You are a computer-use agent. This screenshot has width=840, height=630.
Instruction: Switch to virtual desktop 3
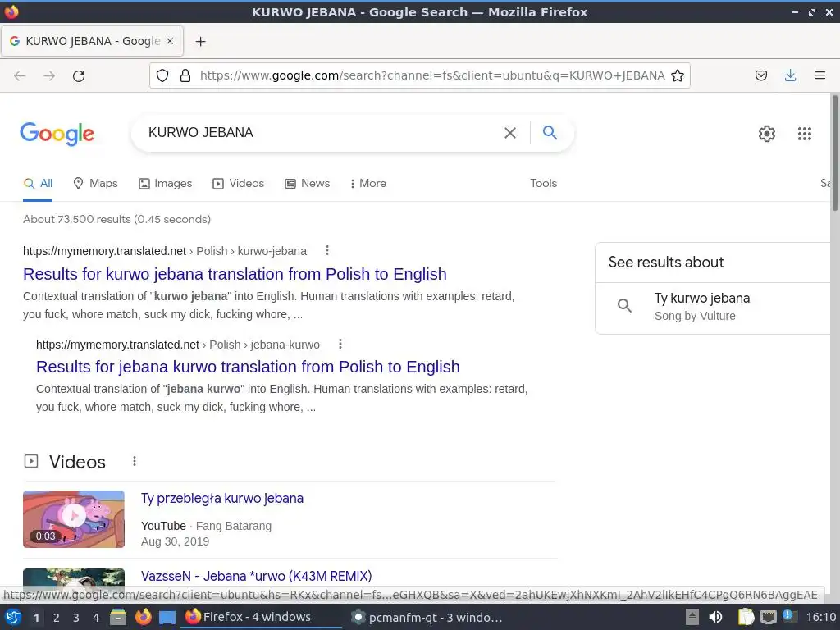point(76,618)
